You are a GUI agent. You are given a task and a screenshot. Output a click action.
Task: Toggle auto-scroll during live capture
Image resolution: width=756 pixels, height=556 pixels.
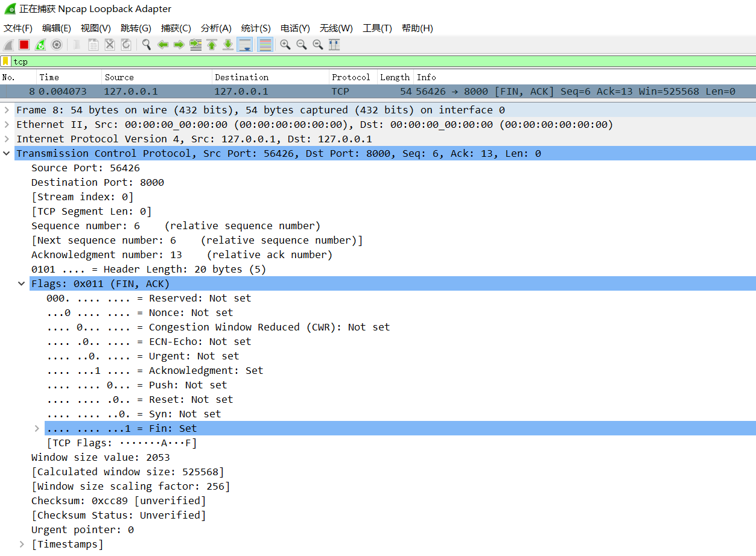244,45
